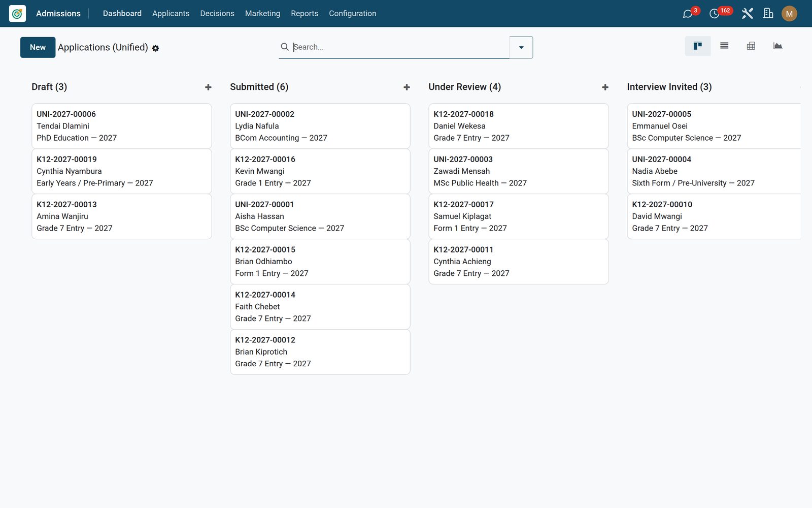Add a quick card in Under Review column
The image size is (812, 508).
pyautogui.click(x=605, y=87)
